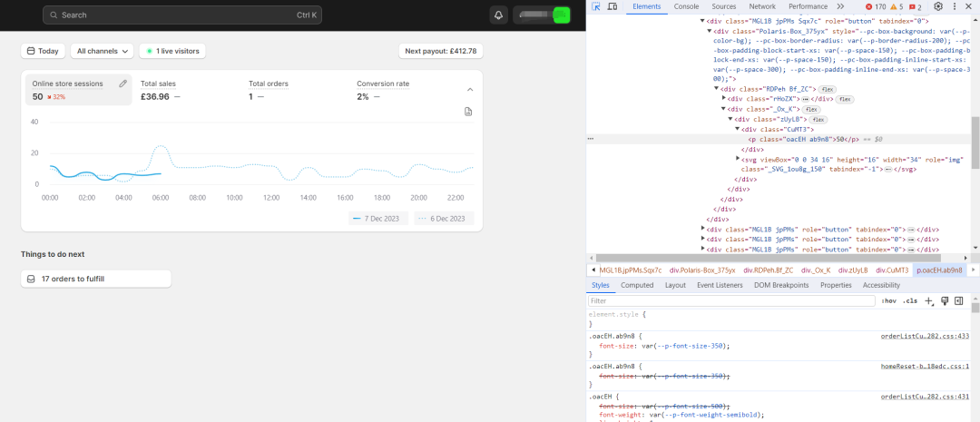The height and width of the screenshot is (422, 980).
Task: Open the account profile menu at top
Action: (542, 15)
